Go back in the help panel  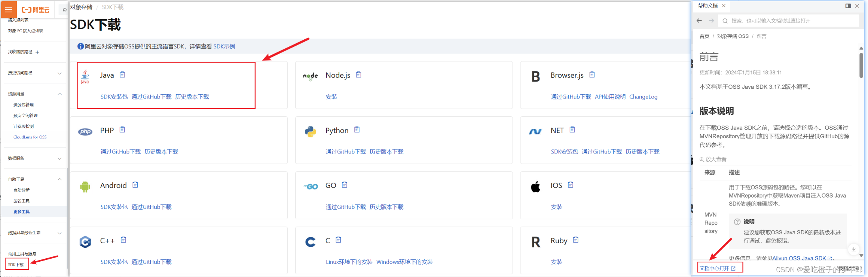coord(699,21)
